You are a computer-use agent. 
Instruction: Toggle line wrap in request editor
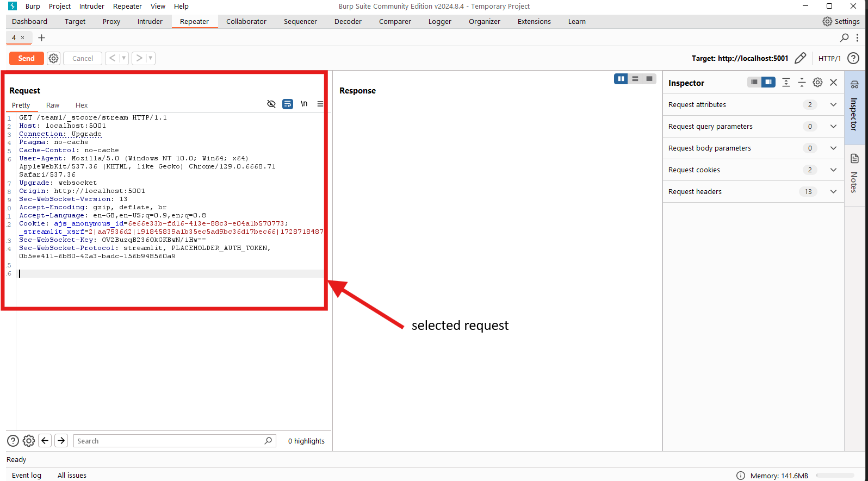pyautogui.click(x=288, y=104)
